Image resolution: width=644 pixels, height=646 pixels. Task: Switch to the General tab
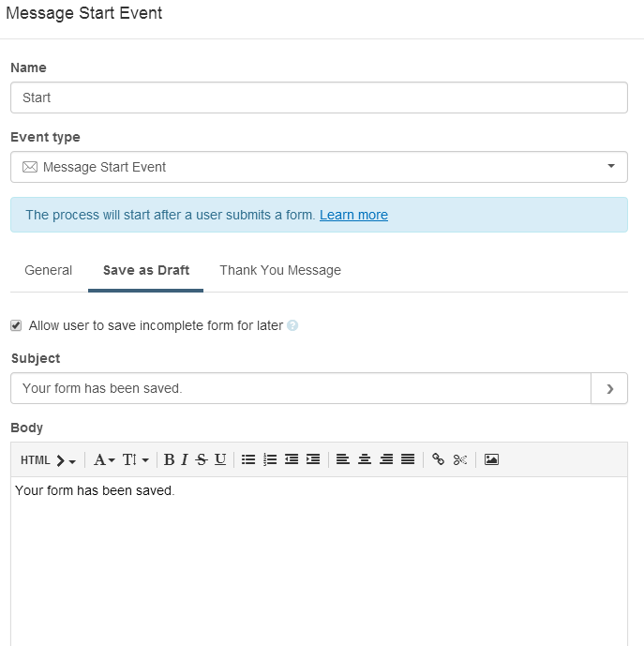point(48,270)
